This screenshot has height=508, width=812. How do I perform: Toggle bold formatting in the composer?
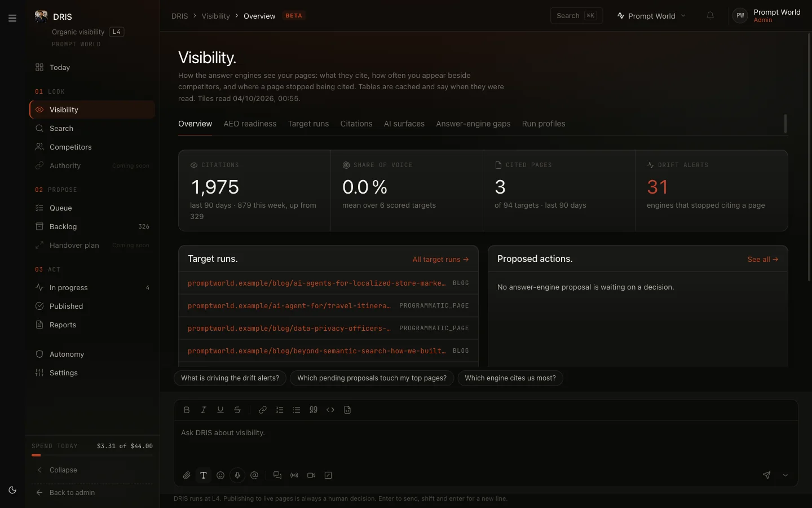[x=187, y=410]
